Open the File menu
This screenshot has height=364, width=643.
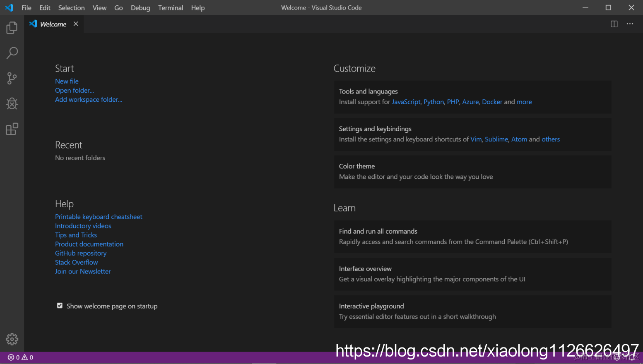click(x=26, y=8)
